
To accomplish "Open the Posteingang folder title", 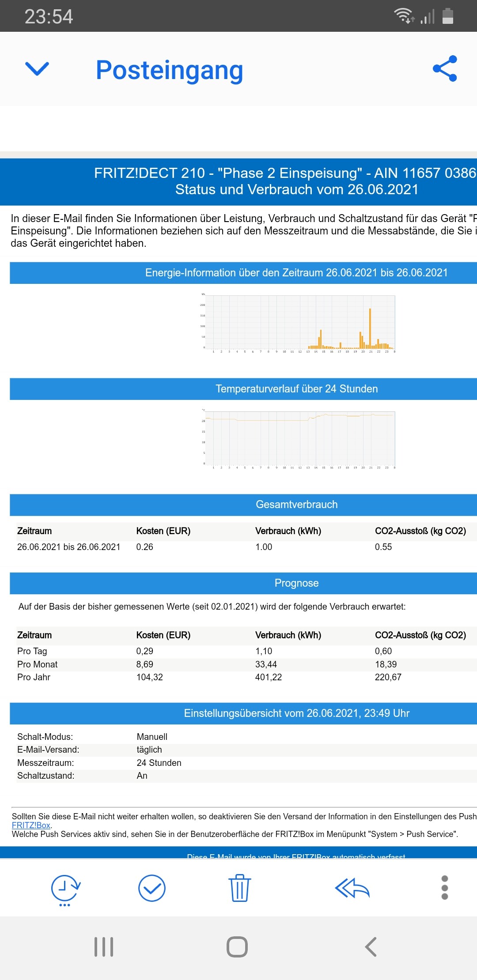I will click(x=170, y=70).
